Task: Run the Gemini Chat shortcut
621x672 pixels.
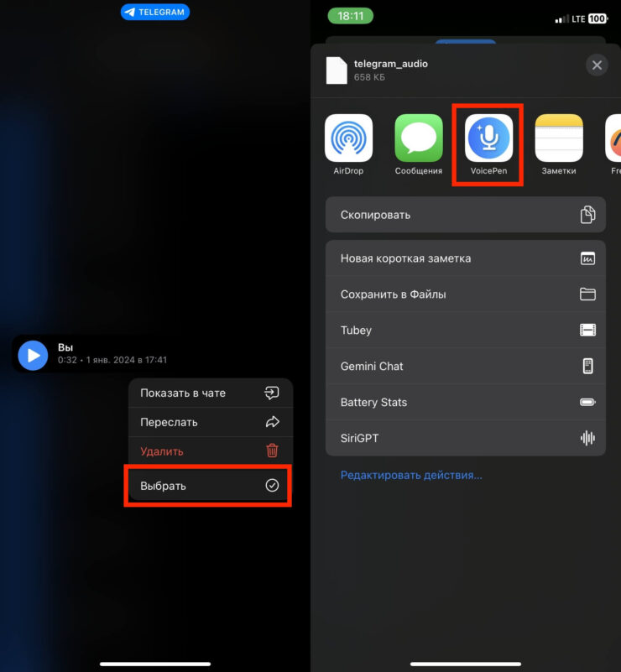Action: (x=466, y=366)
